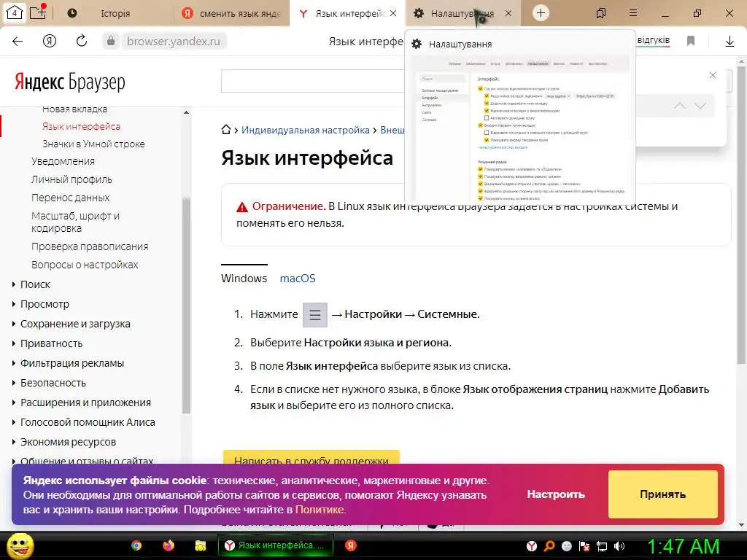Image resolution: width=747 pixels, height=560 pixels.
Task: Click the smiley start button on the taskbar
Action: [x=20, y=545]
